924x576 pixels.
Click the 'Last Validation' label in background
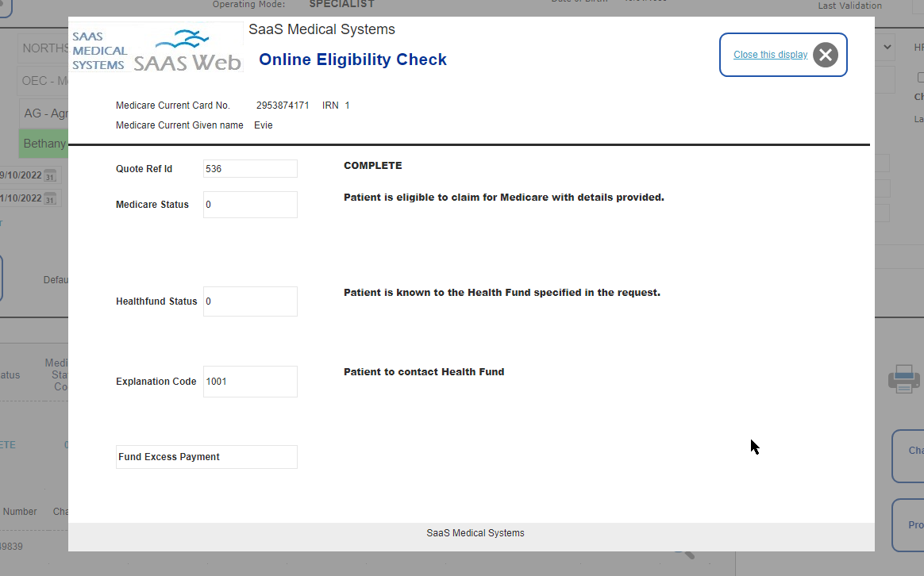849,6
